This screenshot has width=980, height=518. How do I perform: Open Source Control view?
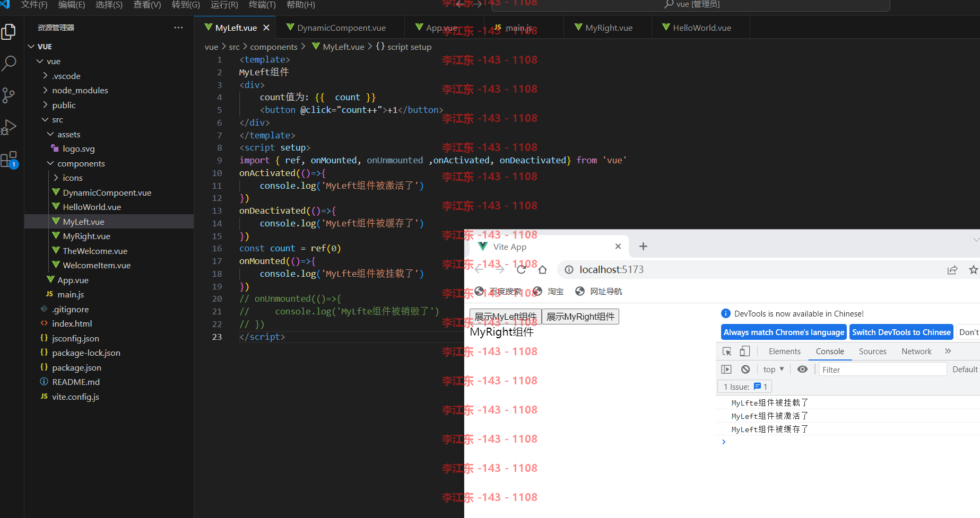click(9, 95)
